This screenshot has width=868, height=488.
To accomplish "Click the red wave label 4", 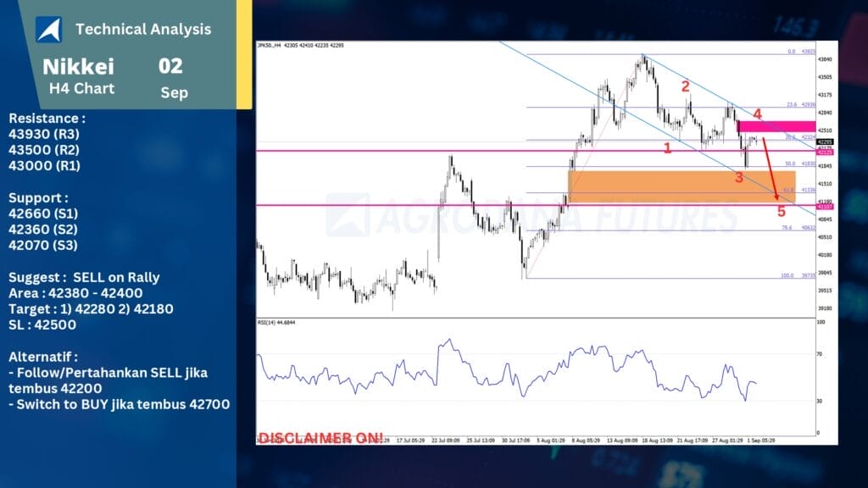I will point(757,114).
